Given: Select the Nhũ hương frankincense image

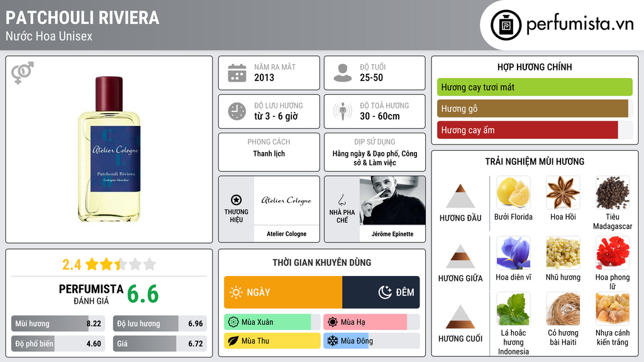Looking at the screenshot, I should 563,253.
